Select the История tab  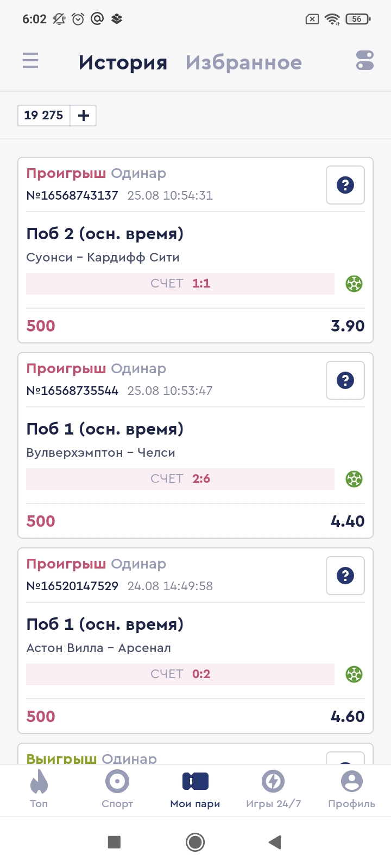click(x=123, y=62)
